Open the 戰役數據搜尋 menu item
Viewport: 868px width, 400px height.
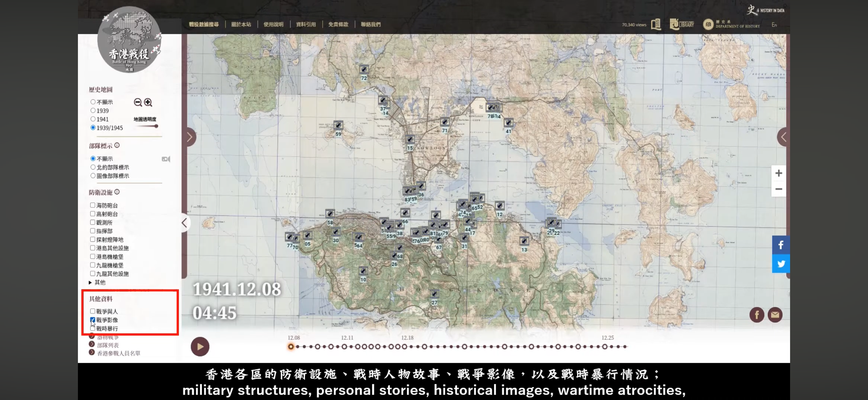pyautogui.click(x=204, y=24)
